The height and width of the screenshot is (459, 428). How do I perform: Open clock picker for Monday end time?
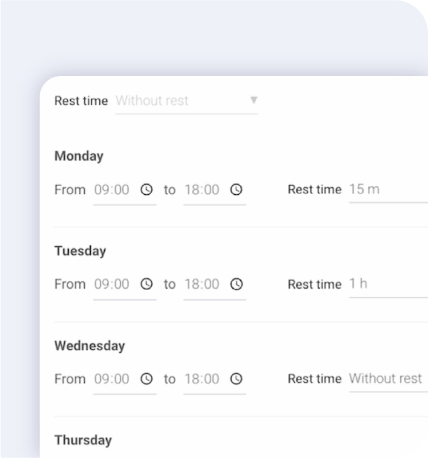click(236, 190)
